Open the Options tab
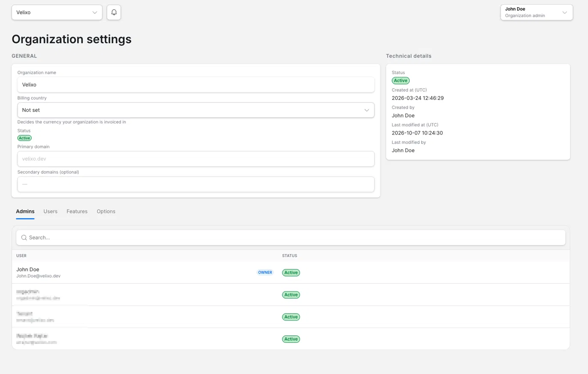This screenshot has width=588, height=374. [x=106, y=212]
